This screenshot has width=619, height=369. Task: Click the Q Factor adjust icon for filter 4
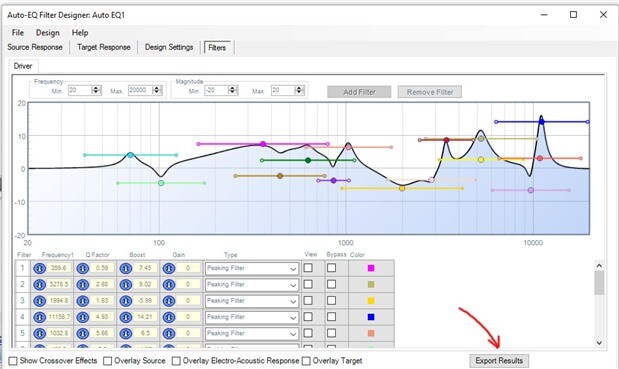(83, 317)
